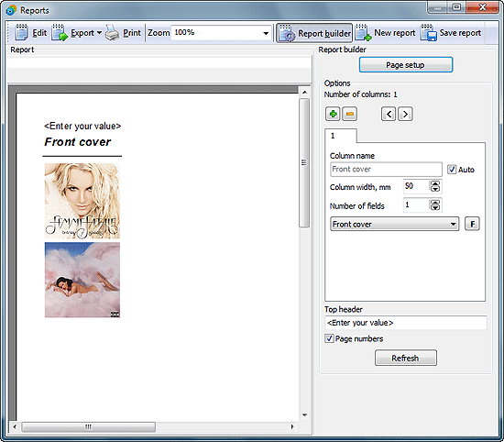Click the vertical scrollbar down arrow
504x442 pixels.
coord(304,415)
